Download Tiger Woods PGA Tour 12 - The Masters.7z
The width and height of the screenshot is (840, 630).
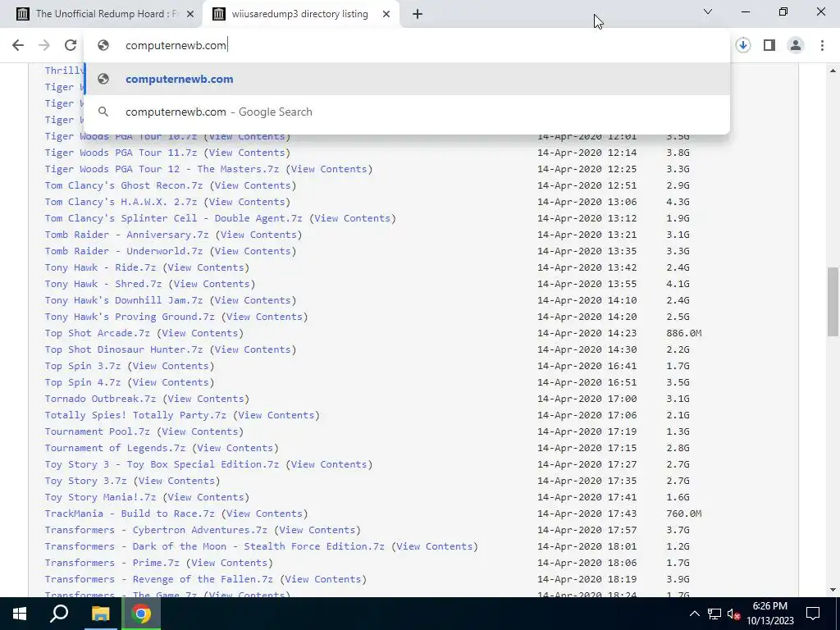pos(162,169)
